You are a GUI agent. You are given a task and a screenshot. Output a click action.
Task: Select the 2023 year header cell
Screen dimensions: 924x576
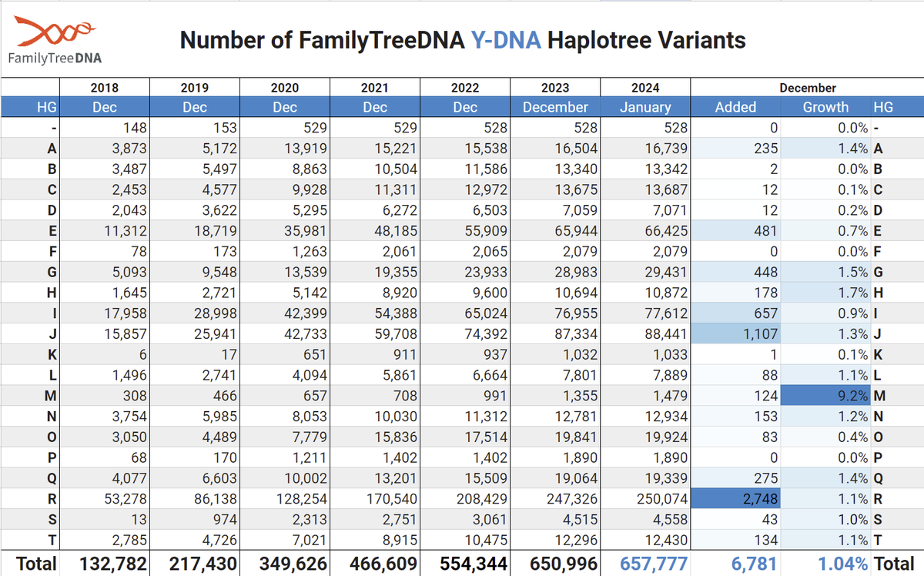pos(555,88)
